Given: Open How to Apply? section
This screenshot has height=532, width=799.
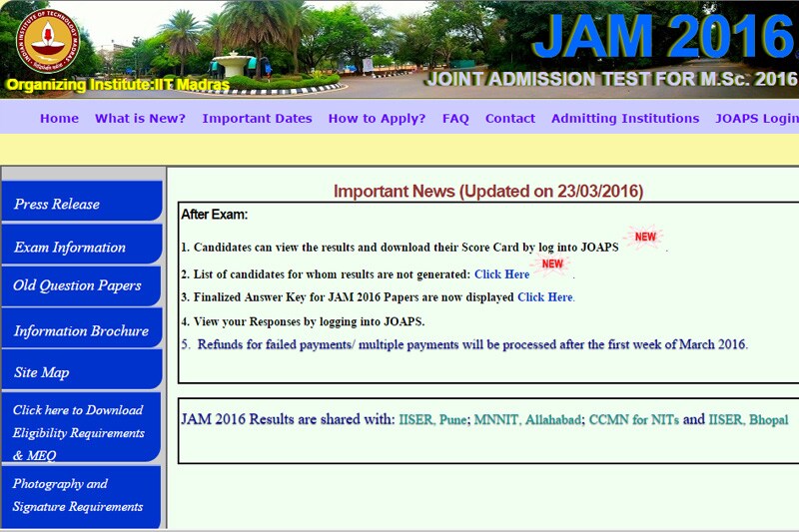Looking at the screenshot, I should pos(377,118).
